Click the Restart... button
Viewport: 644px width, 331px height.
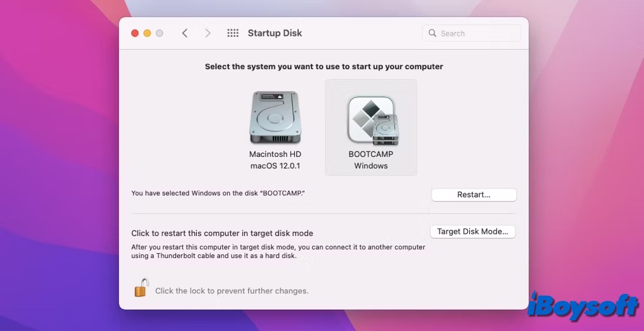474,195
